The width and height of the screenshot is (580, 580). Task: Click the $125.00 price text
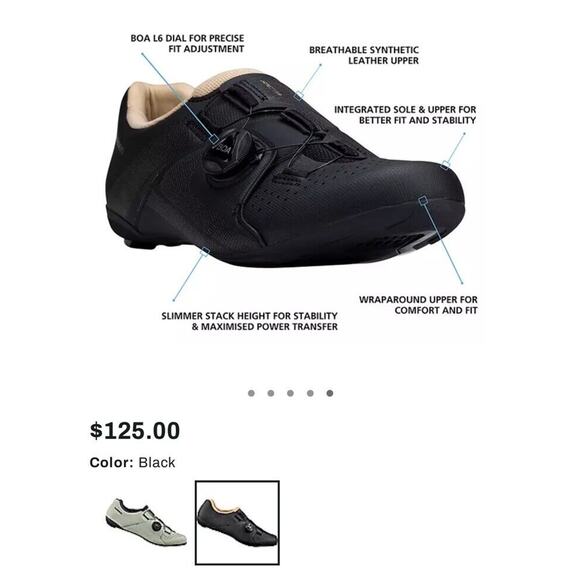pos(135,431)
